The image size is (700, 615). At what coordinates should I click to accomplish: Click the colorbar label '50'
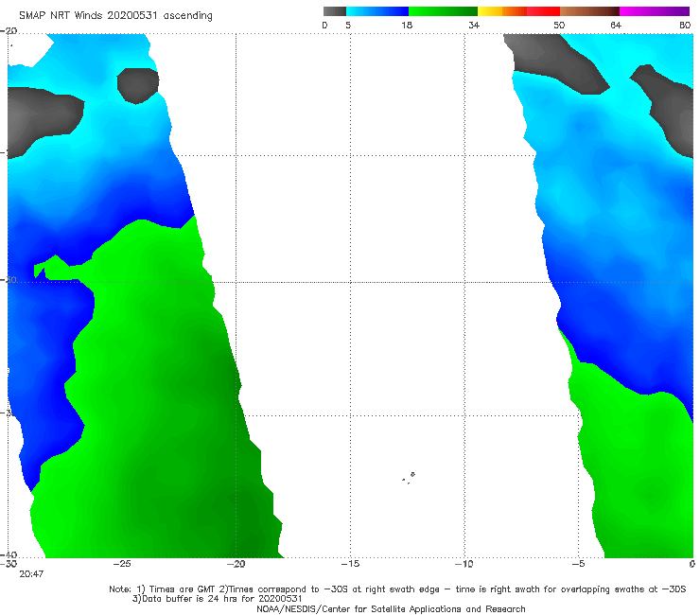(559, 26)
